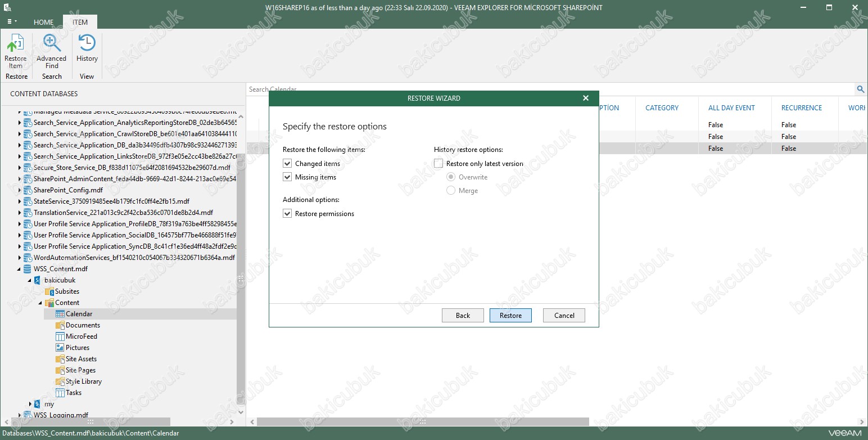
Task: Expand the SharePoint_Config.mdf node
Action: click(20, 190)
